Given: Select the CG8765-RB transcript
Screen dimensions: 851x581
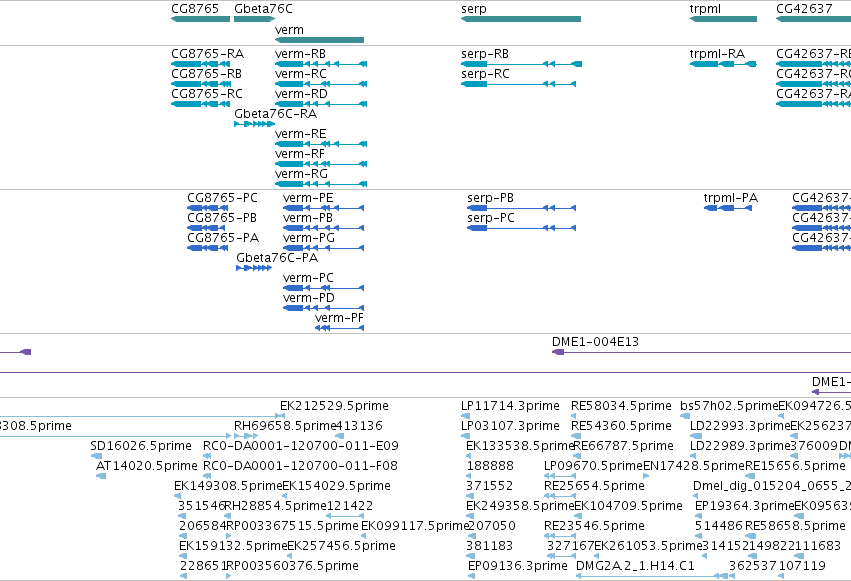Looking at the screenshot, I should point(201,84).
